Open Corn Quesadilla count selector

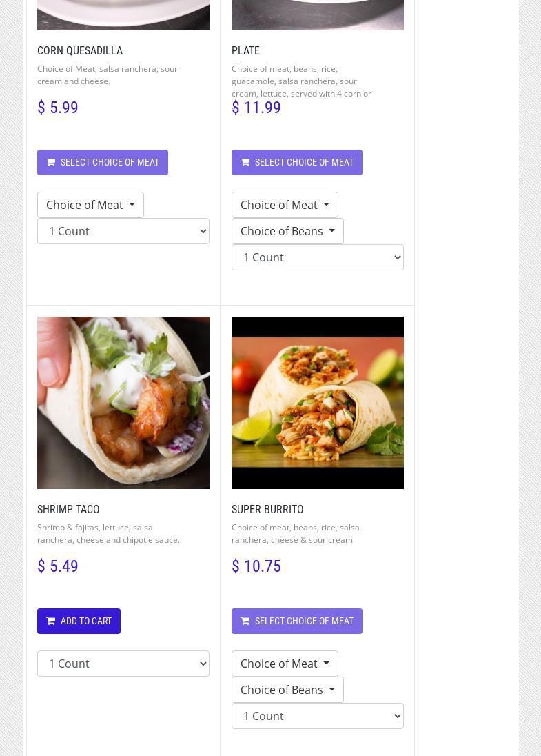pyautogui.click(x=123, y=231)
